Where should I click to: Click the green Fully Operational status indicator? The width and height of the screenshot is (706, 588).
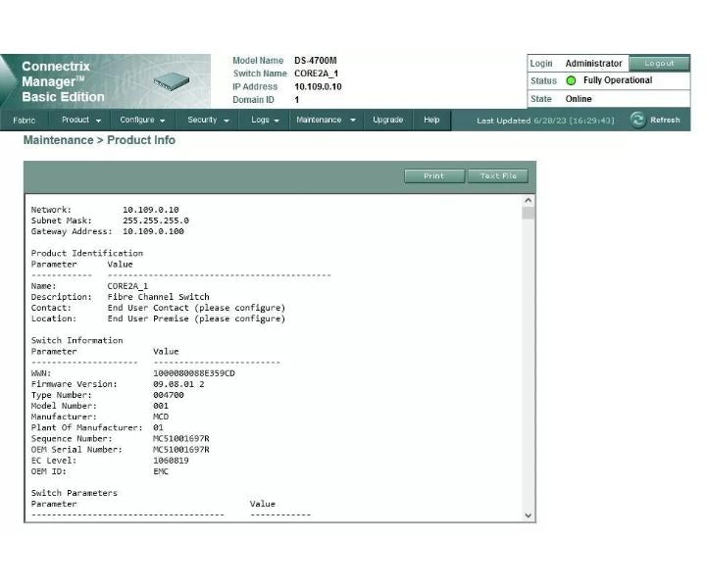(x=571, y=80)
